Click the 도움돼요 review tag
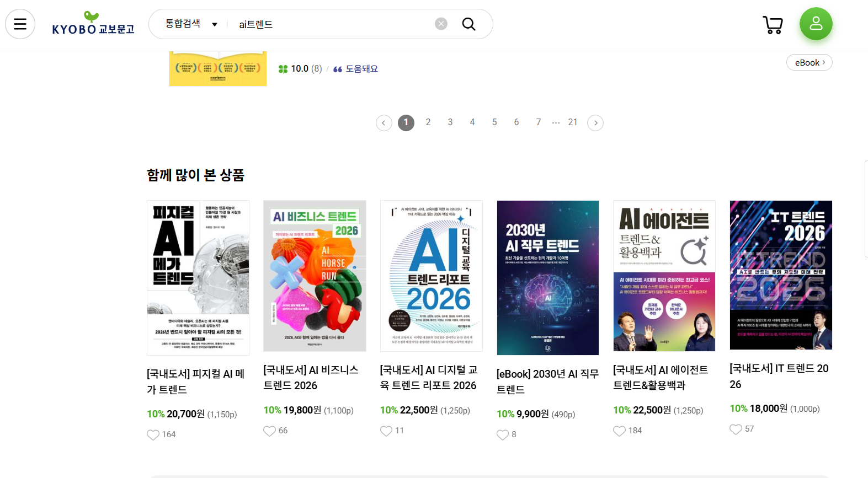The image size is (868, 478). (356, 69)
